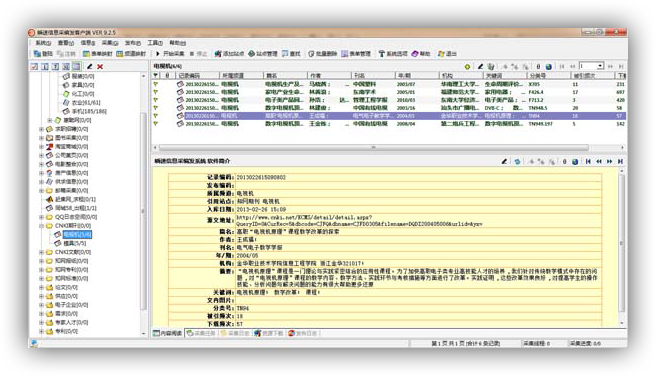Expand the 知网专利 tree node
The image size is (656, 376).
(x=41, y=270)
